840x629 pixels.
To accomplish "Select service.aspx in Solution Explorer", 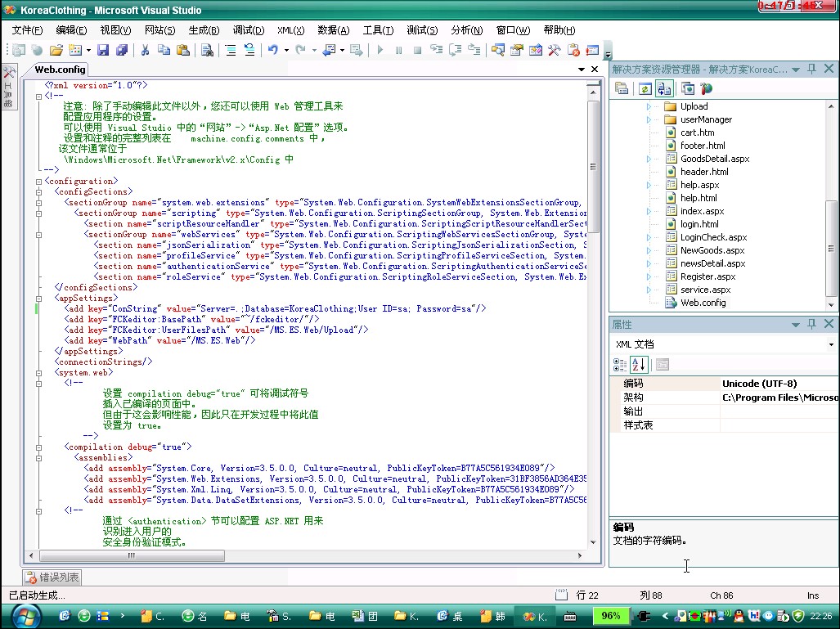I will point(706,290).
